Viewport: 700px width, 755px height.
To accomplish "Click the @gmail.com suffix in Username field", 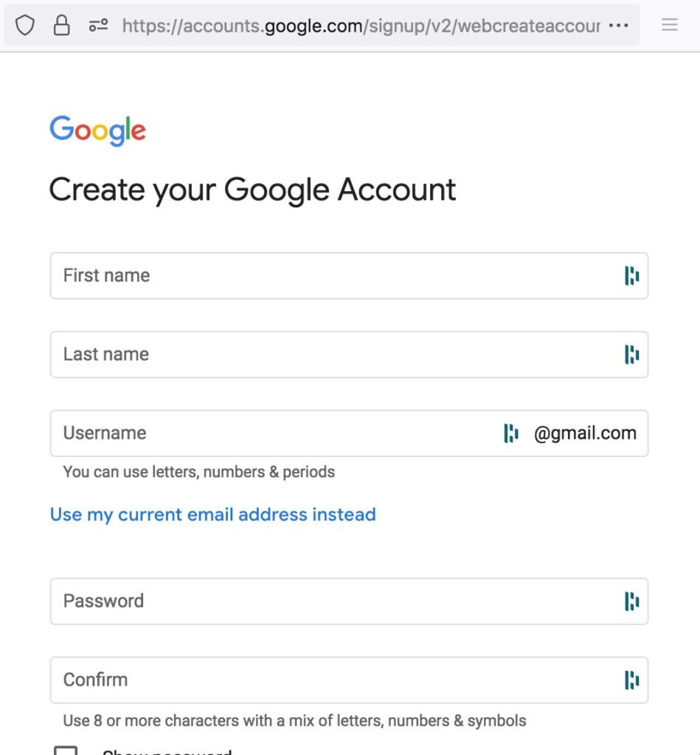I will 585,434.
